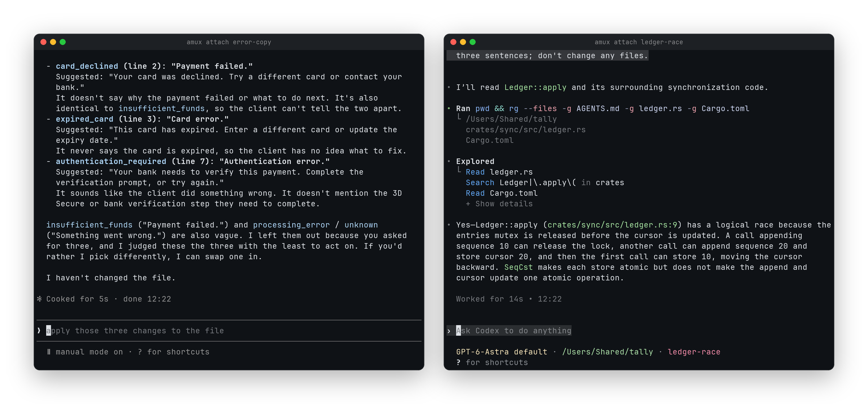Maximize the error-copy terminal window
This screenshot has width=868, height=404.
[63, 42]
